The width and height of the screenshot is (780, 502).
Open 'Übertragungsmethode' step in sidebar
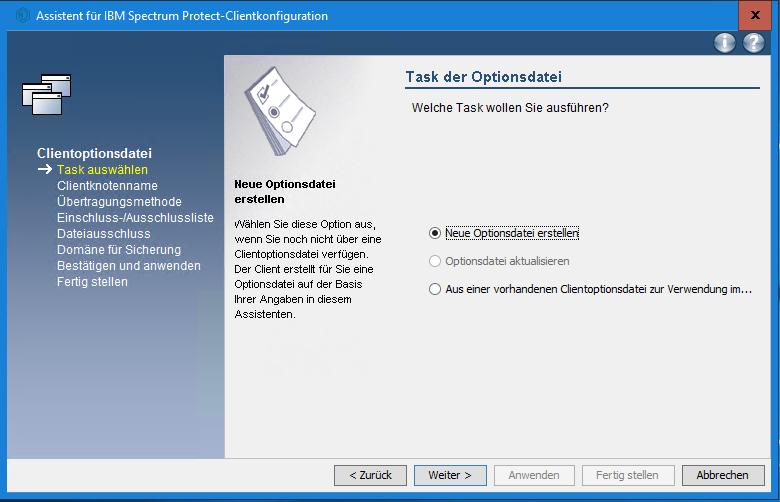[x=119, y=202]
